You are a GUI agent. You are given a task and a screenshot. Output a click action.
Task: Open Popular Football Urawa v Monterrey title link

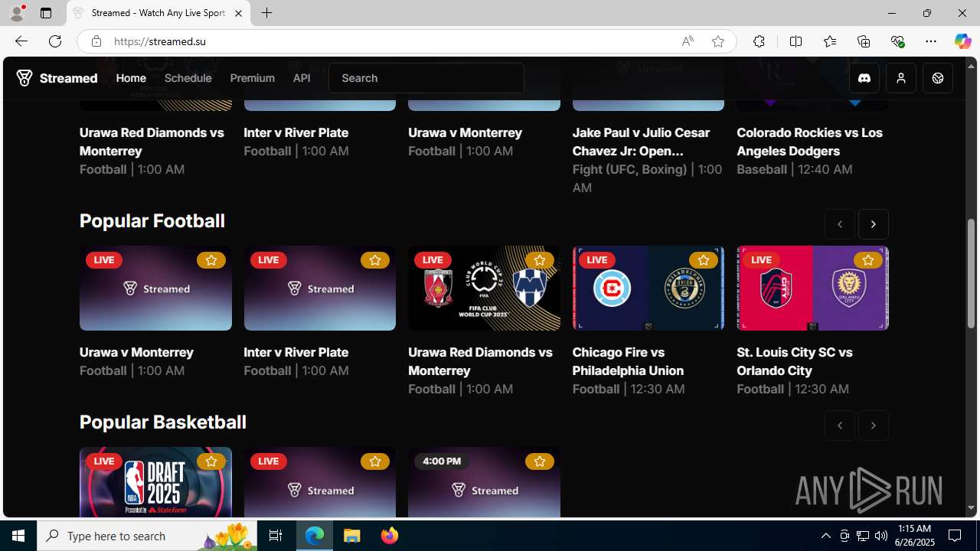click(136, 352)
